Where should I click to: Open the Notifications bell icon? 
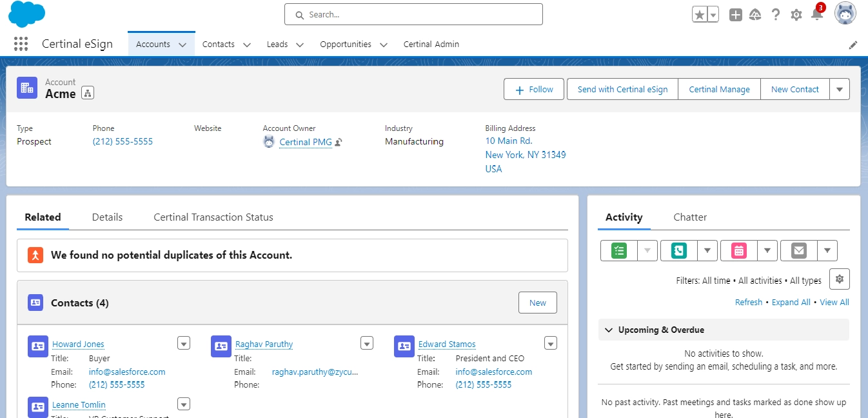click(x=816, y=14)
